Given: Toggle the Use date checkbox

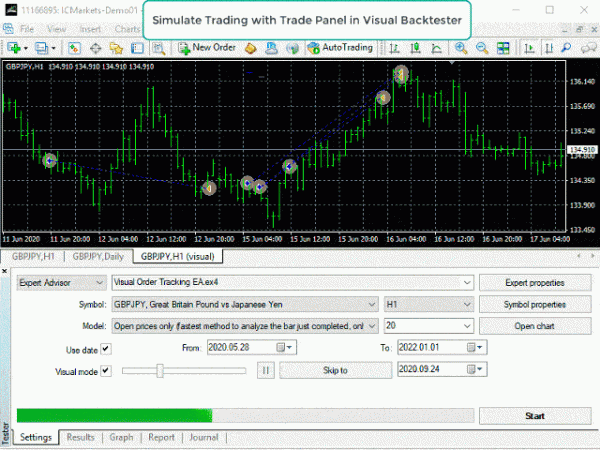Looking at the screenshot, I should pyautogui.click(x=106, y=348).
